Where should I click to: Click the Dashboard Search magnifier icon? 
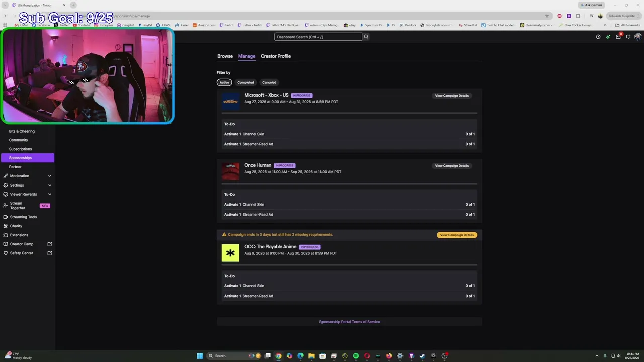(366, 37)
